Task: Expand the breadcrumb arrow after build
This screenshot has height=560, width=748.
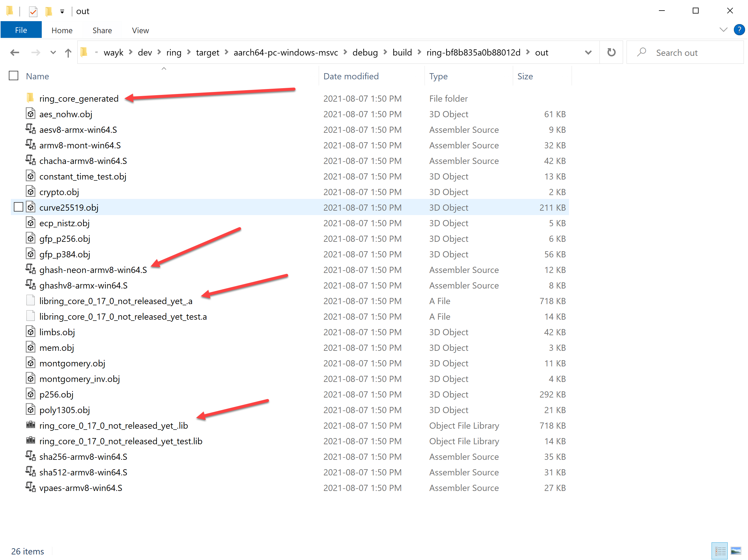Action: click(x=419, y=52)
